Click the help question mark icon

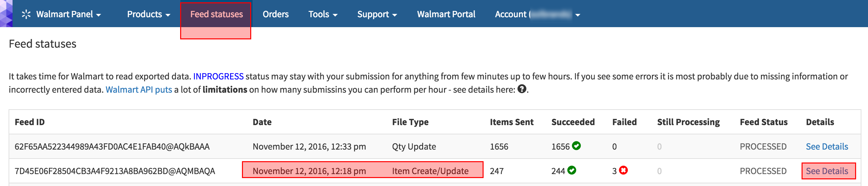click(x=522, y=89)
